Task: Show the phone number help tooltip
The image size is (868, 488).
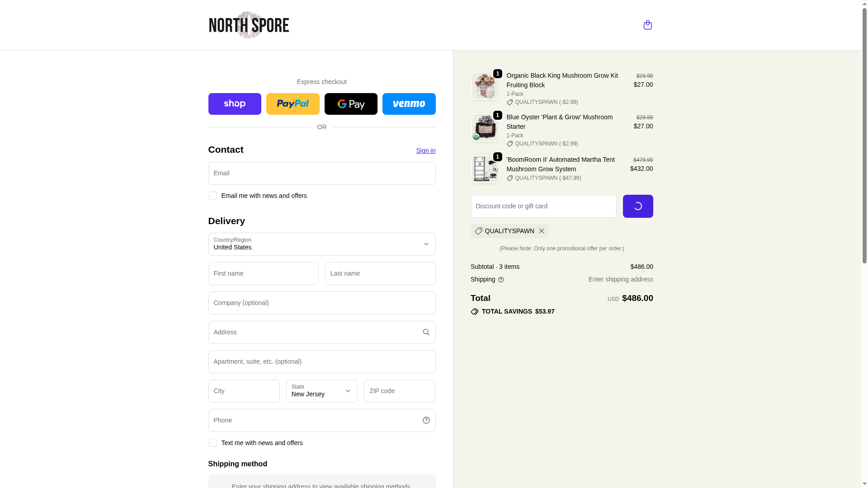Action: [x=426, y=420]
